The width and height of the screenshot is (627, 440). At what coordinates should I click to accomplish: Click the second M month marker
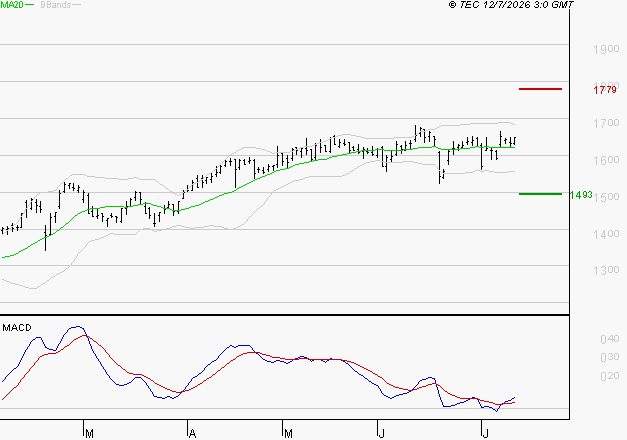[288, 434]
